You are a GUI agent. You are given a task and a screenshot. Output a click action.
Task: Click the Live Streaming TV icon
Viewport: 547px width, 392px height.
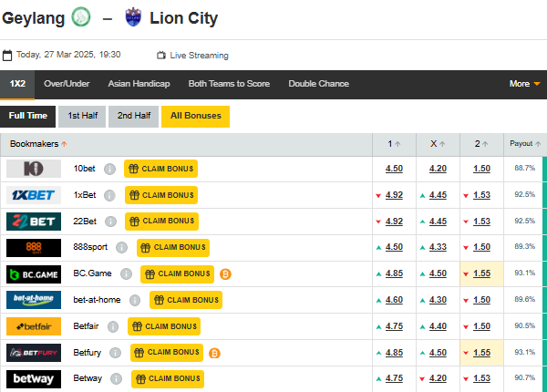click(x=161, y=55)
